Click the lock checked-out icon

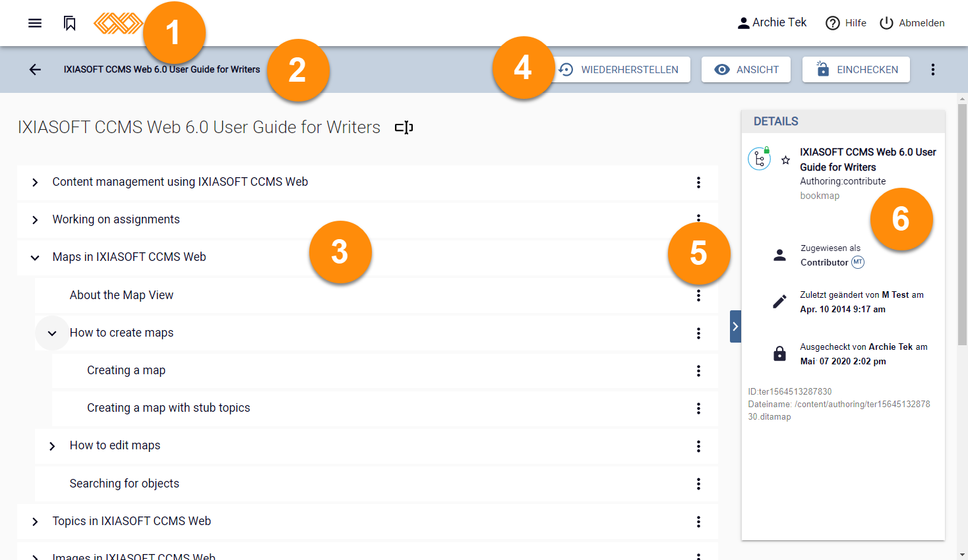tap(779, 354)
